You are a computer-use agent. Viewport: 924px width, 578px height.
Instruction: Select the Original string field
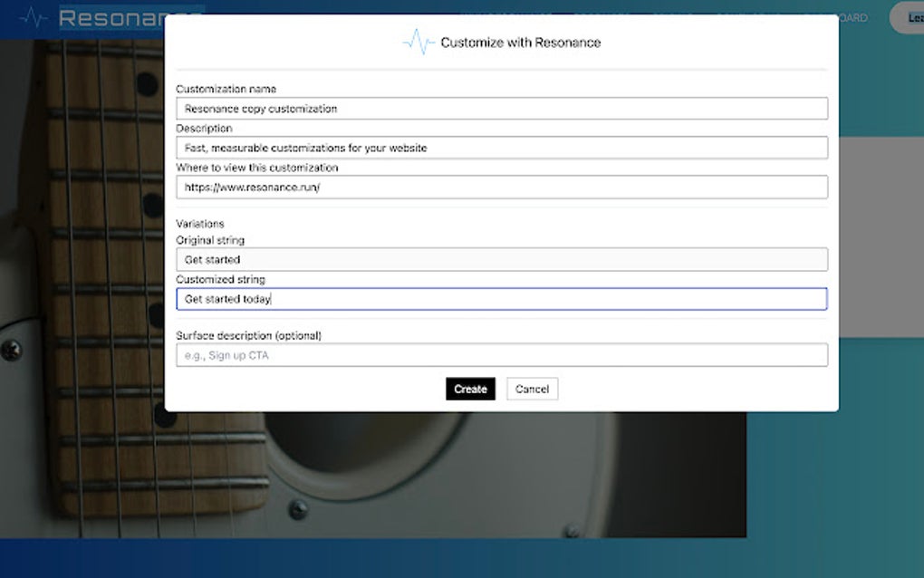tap(501, 259)
